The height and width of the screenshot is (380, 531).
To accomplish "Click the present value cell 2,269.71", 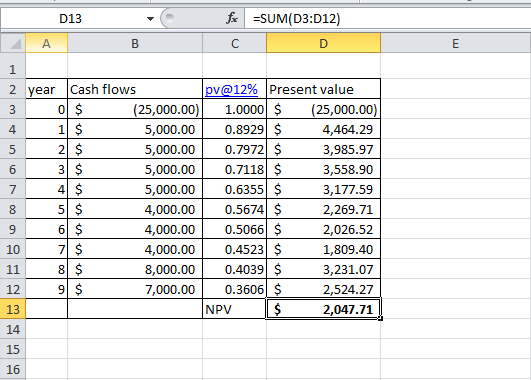I will click(x=323, y=209).
